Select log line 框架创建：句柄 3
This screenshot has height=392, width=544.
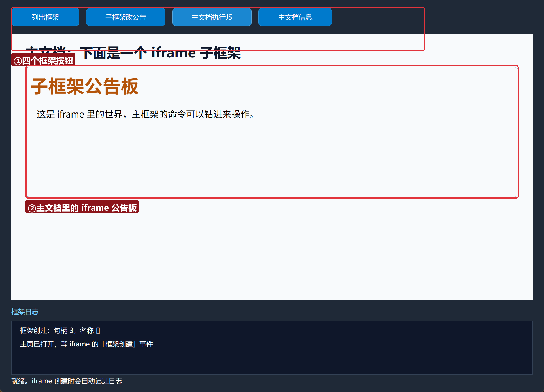pos(60,331)
